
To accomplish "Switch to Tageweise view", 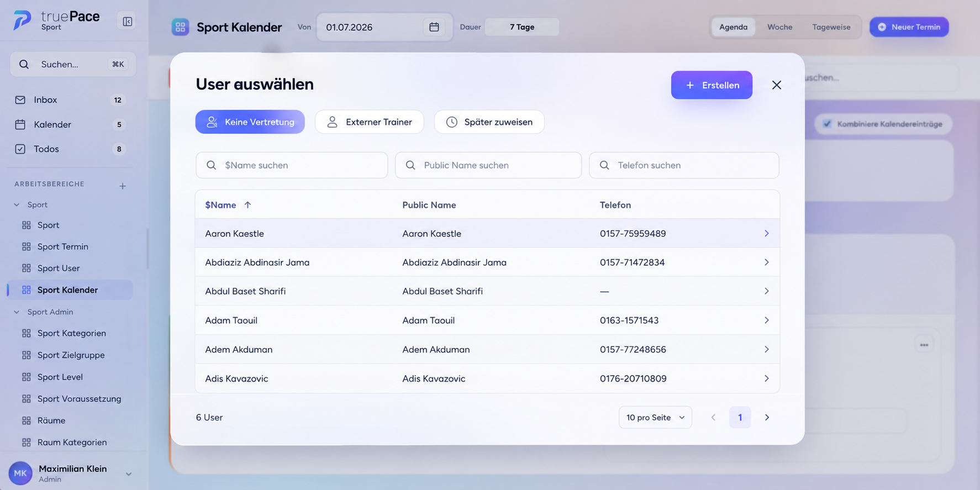I will point(831,27).
